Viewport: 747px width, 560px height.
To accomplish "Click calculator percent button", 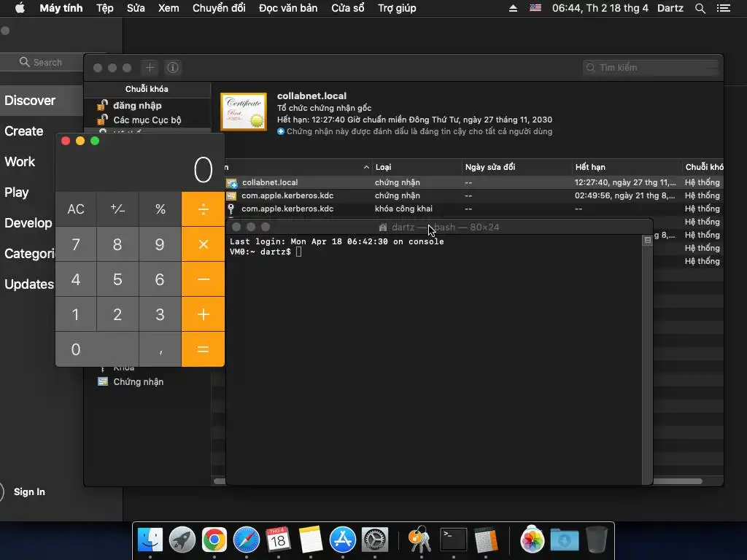I will coord(160,209).
